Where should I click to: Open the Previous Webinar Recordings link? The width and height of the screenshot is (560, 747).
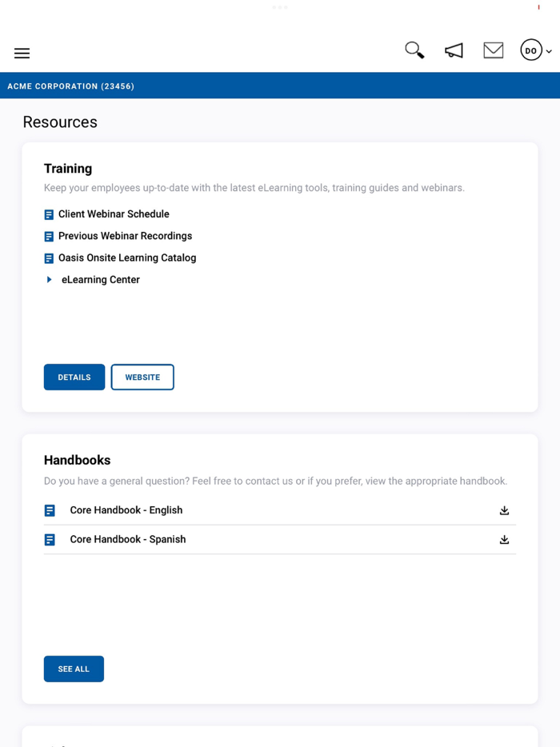pos(126,235)
